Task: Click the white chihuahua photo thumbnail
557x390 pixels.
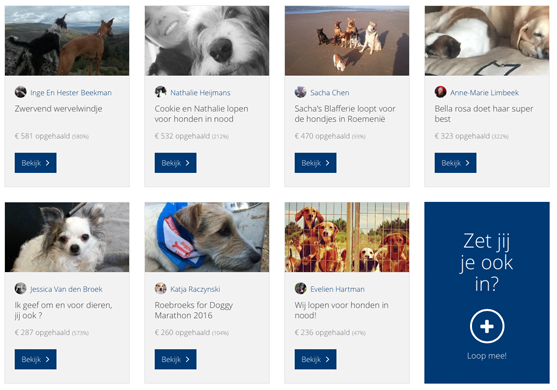Action: (67, 237)
